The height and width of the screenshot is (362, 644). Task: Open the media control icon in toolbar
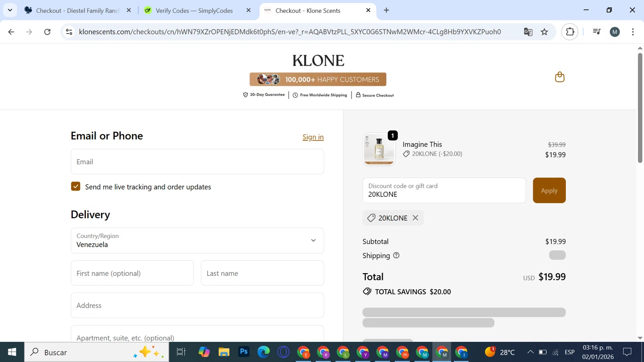point(596,32)
